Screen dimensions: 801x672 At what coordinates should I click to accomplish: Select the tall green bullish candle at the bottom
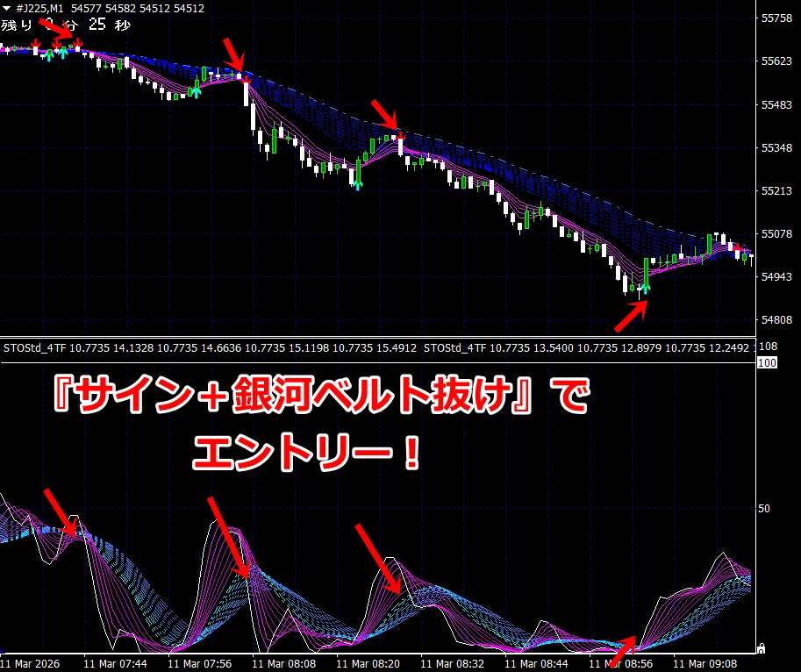coord(646,270)
